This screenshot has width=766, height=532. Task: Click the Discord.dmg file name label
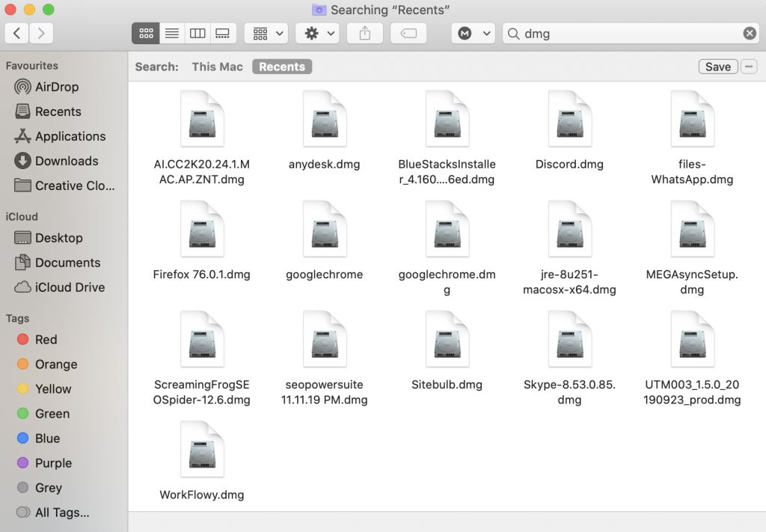pos(569,164)
